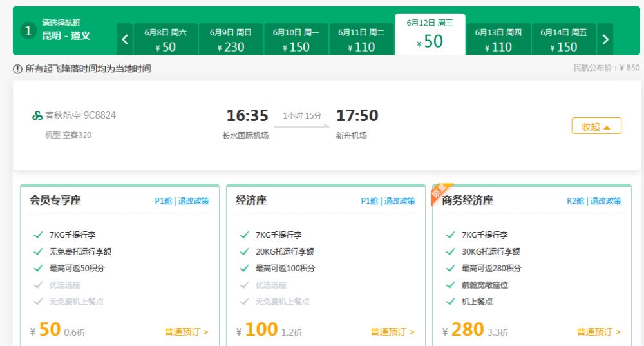Click checkmark beside 最高可返50积分
This screenshot has height=346, width=644.
38,268
